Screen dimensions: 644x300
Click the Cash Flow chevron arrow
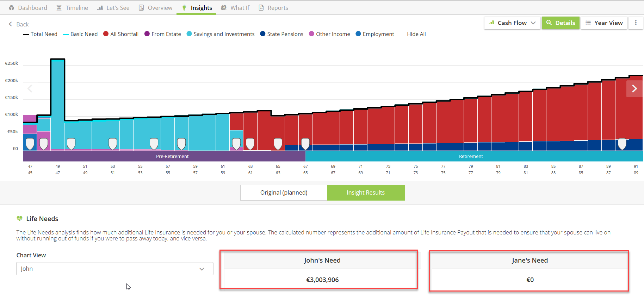(533, 23)
